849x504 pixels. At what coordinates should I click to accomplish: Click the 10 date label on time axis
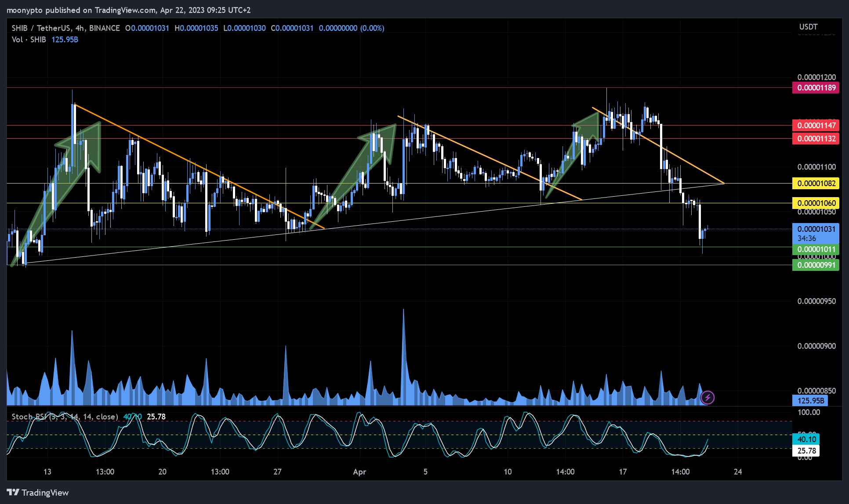(x=508, y=472)
